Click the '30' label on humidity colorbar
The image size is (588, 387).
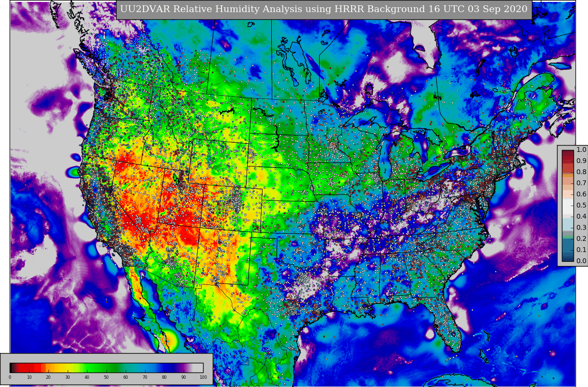[x=68, y=377]
